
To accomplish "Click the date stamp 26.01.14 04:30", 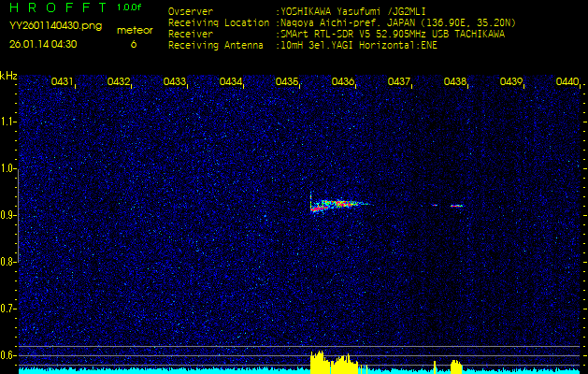I will (x=43, y=44).
